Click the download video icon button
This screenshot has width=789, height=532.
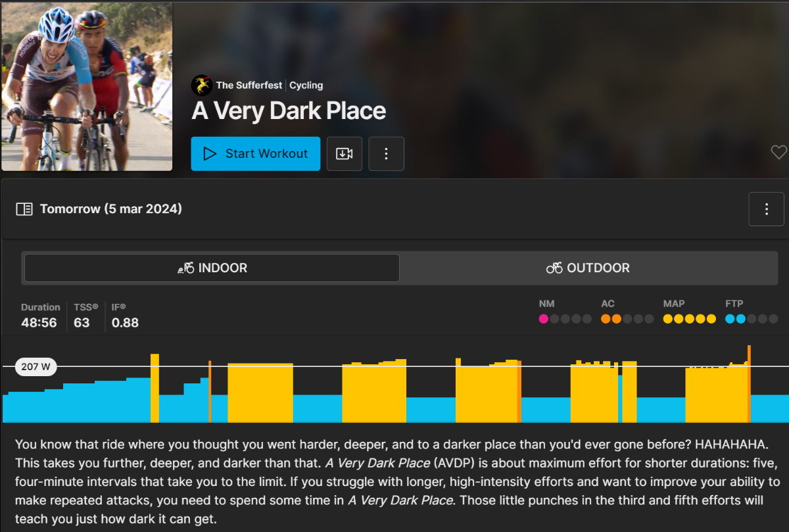tap(345, 154)
